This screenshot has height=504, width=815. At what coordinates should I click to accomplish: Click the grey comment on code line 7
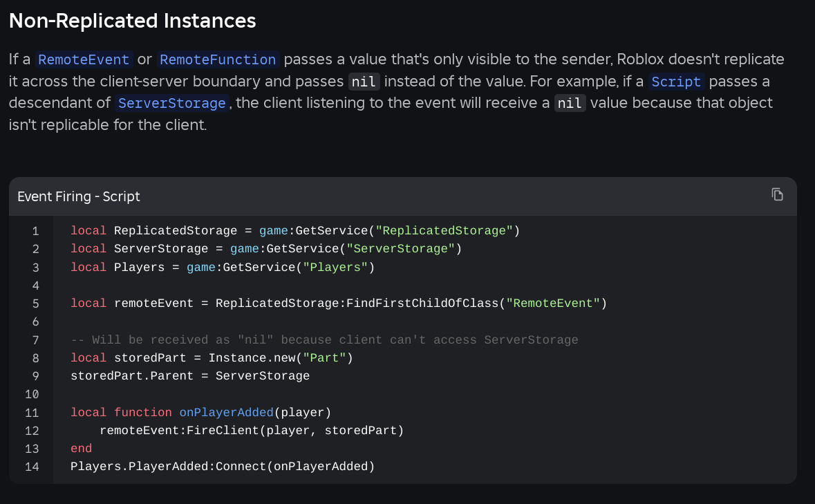point(324,340)
